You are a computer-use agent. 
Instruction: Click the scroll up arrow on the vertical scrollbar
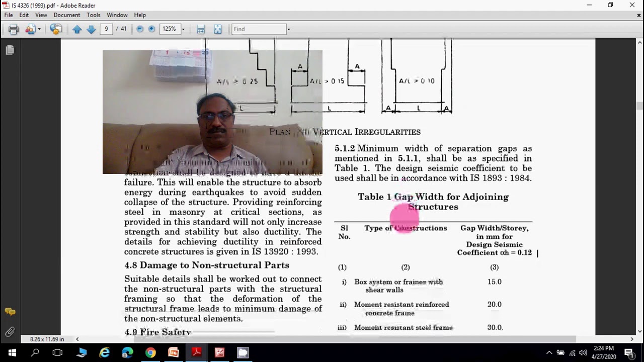point(639,43)
